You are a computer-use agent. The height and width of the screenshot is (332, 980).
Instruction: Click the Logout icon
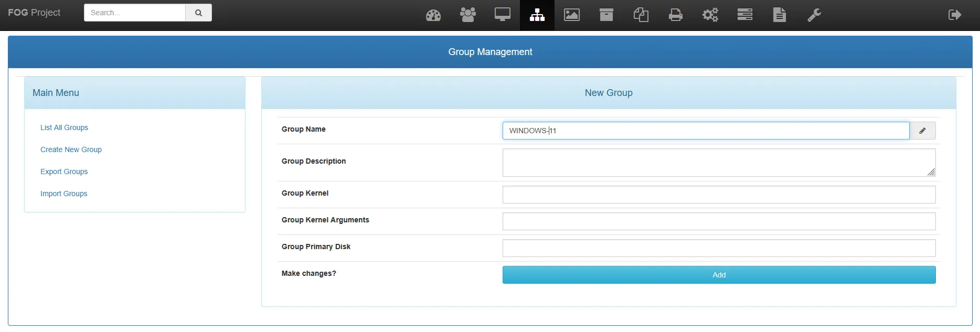click(954, 15)
